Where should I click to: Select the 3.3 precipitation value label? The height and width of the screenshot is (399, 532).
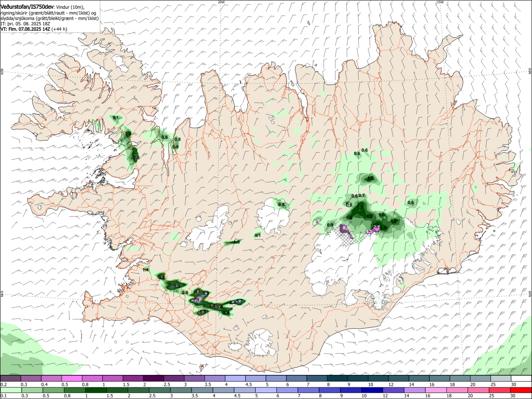click(x=176, y=286)
